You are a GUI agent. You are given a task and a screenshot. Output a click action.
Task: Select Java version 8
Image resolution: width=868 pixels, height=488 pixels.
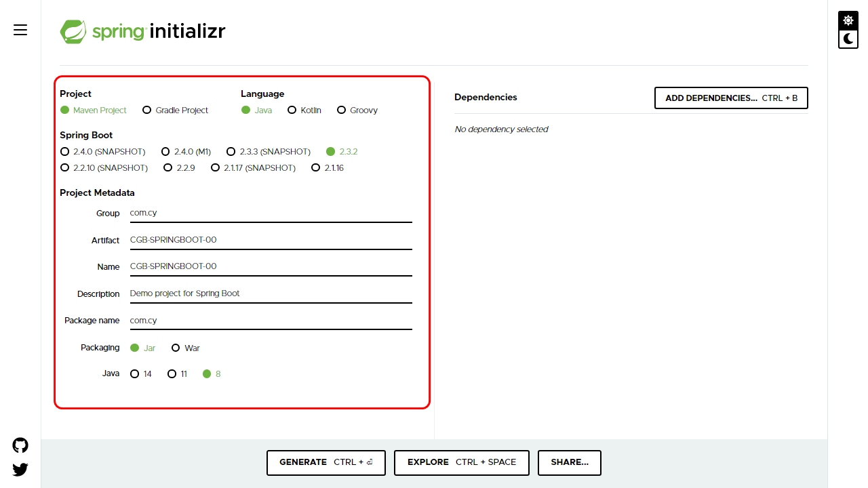pyautogui.click(x=212, y=373)
